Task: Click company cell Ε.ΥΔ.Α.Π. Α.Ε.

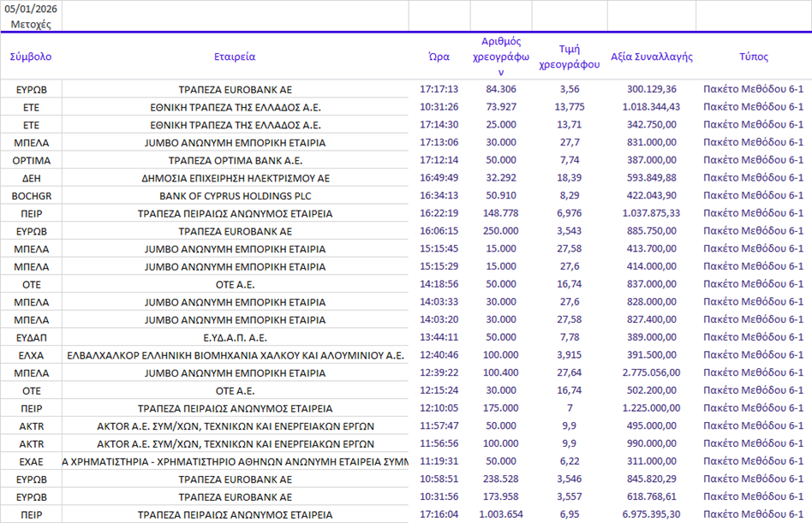Action: (235, 337)
